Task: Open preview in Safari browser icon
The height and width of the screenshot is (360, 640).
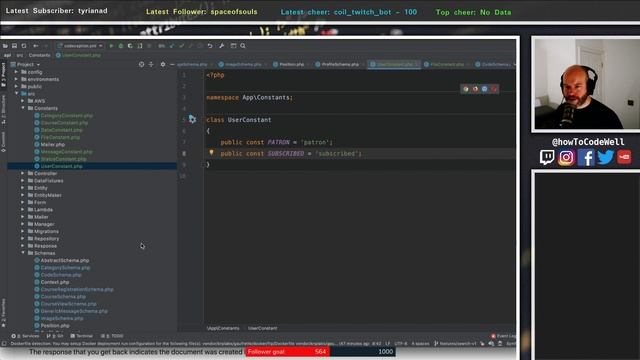Action: 484,89
